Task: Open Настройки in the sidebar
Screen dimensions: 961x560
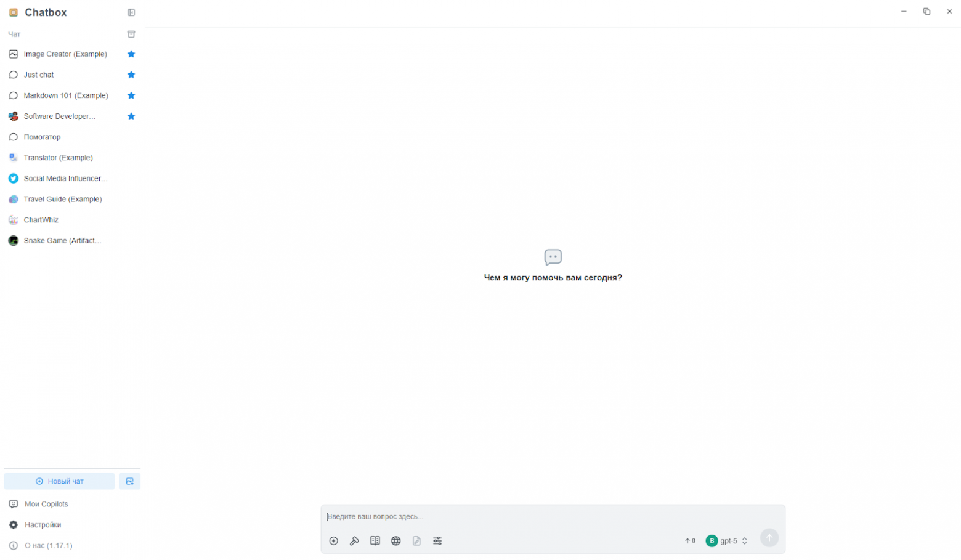Action: tap(43, 525)
